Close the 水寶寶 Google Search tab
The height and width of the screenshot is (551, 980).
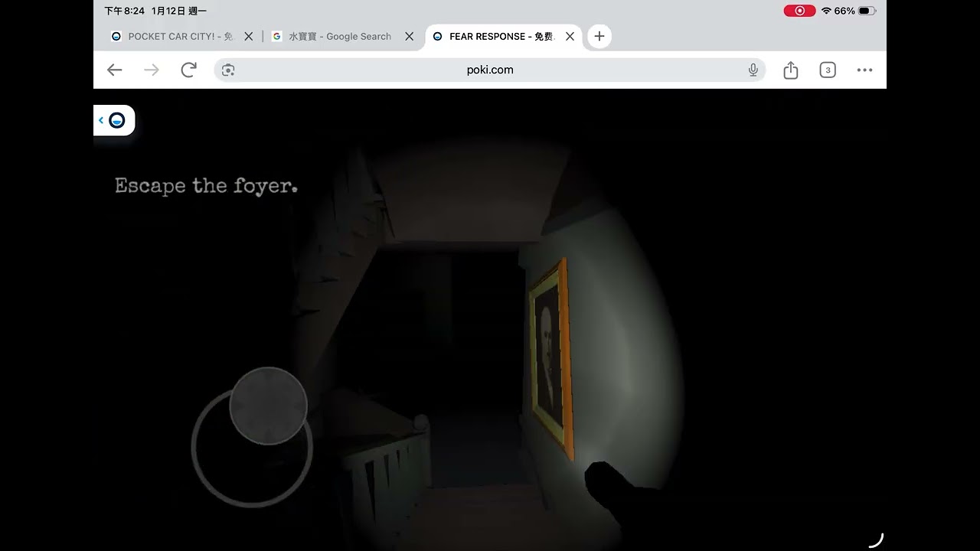pos(409,36)
